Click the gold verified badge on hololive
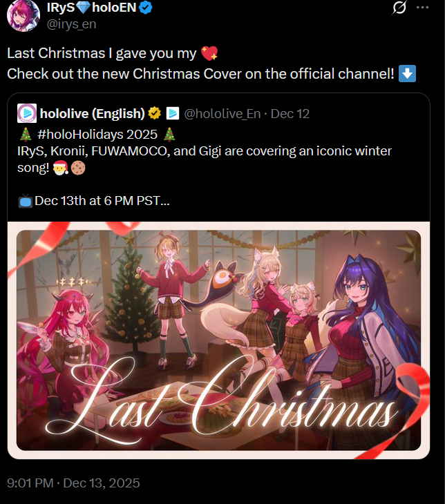445x504 pixels. pyautogui.click(x=155, y=113)
